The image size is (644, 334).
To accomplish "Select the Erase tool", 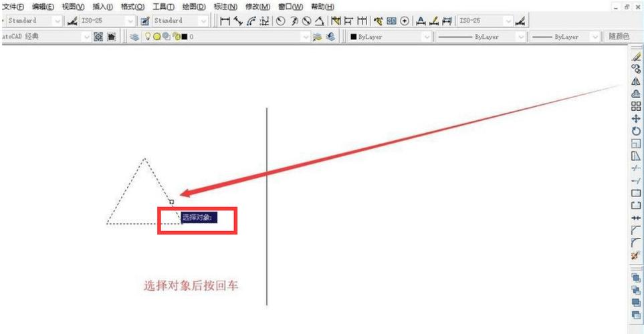I will 636,56.
